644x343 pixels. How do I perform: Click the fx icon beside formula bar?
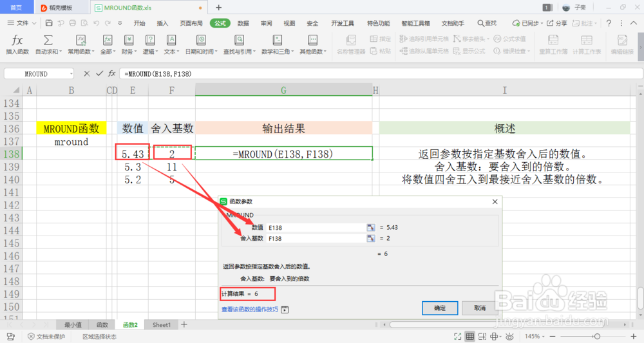pyautogui.click(x=111, y=73)
